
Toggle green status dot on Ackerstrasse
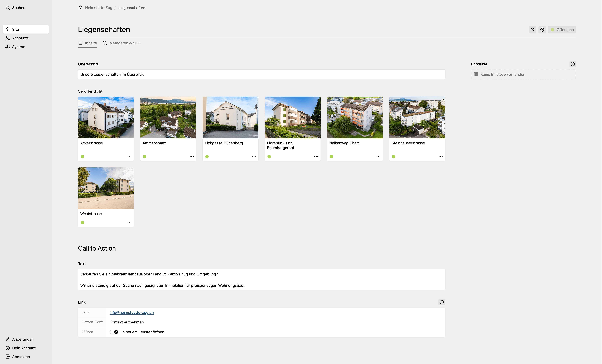[82, 157]
